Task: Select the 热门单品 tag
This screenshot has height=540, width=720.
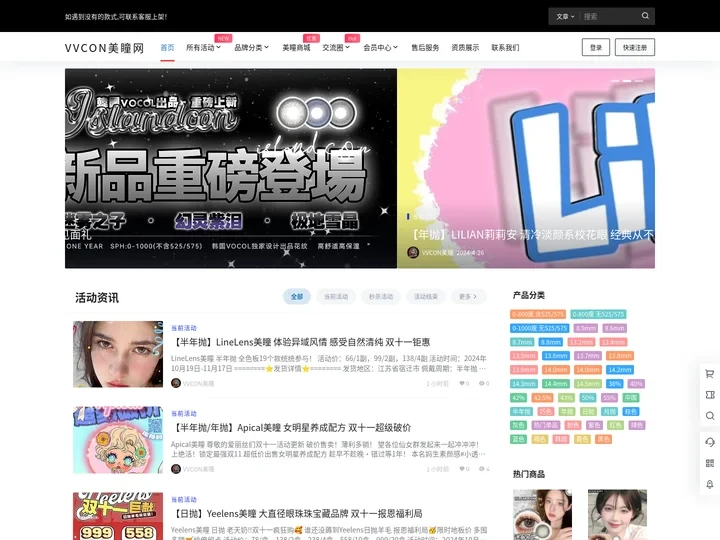Action: pyautogui.click(x=546, y=425)
